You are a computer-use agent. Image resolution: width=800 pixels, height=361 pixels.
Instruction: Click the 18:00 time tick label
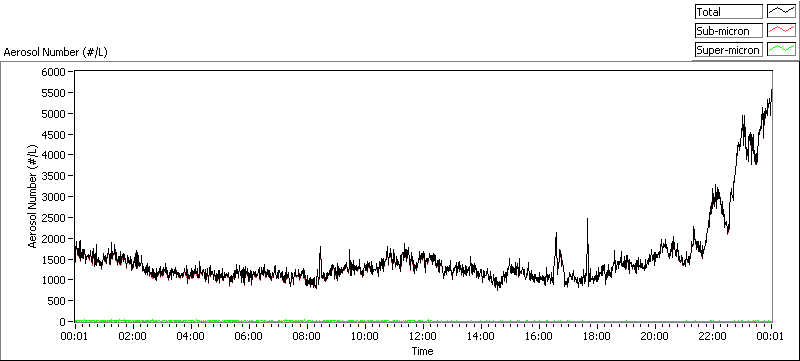597,337
